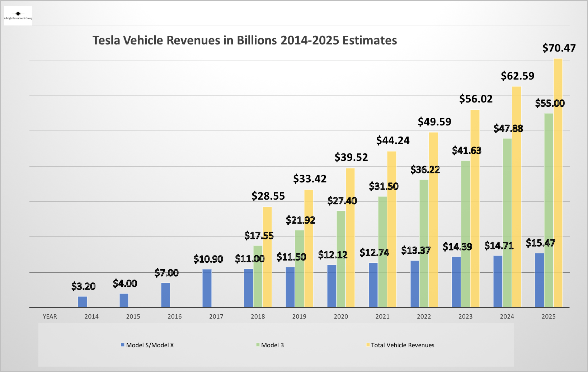Screen dimensions: 588x372
Task: Click the $14.39 data label
Action: 457,247
